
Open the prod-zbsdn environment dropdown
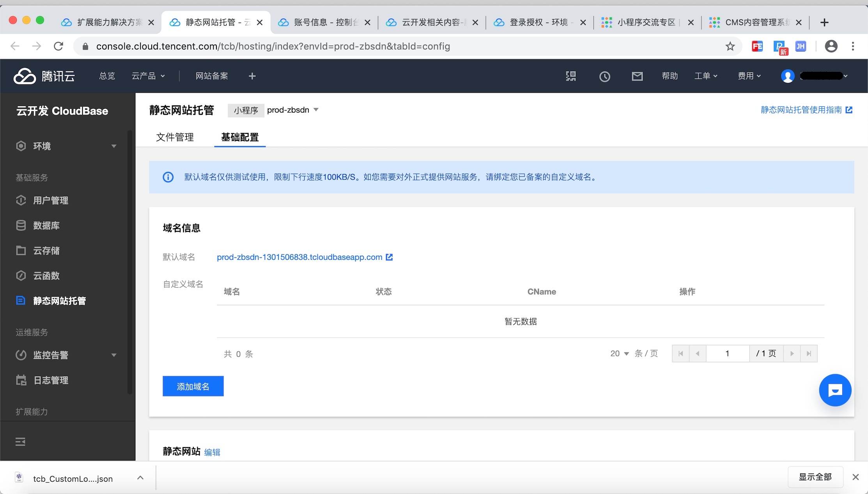point(293,110)
